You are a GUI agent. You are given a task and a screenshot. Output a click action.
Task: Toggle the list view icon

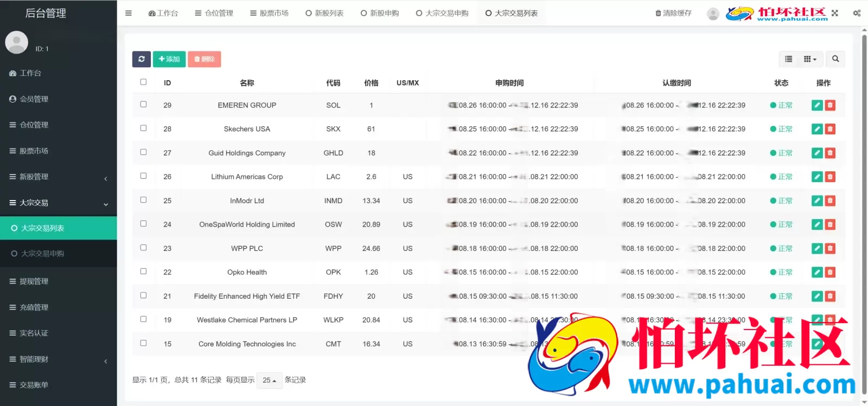tap(788, 59)
